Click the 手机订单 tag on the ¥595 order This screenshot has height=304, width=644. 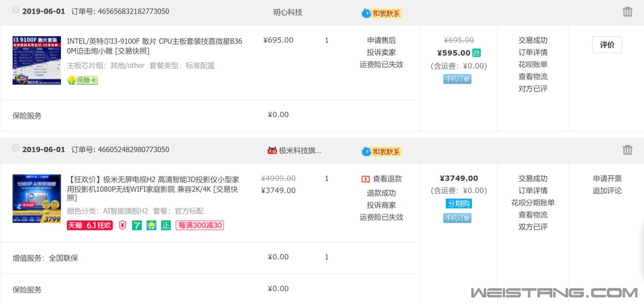tap(457, 79)
